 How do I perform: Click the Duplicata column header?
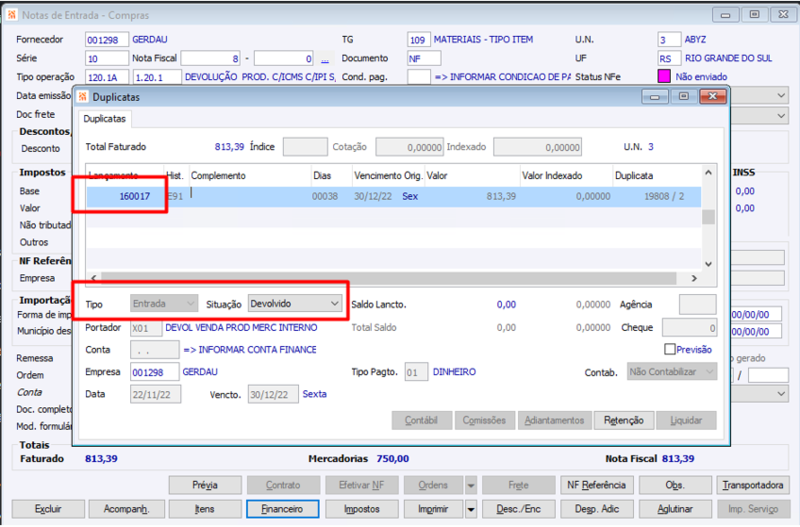(x=657, y=175)
